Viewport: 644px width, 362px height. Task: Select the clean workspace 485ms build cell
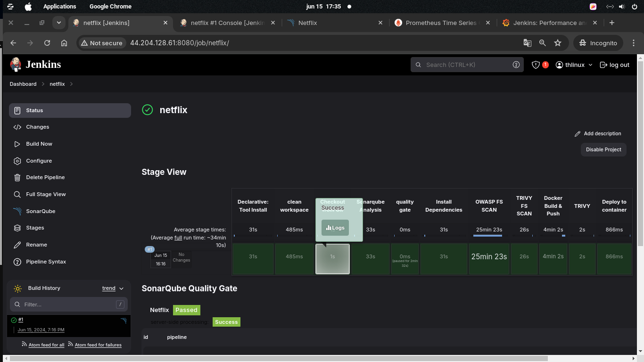pyautogui.click(x=294, y=259)
